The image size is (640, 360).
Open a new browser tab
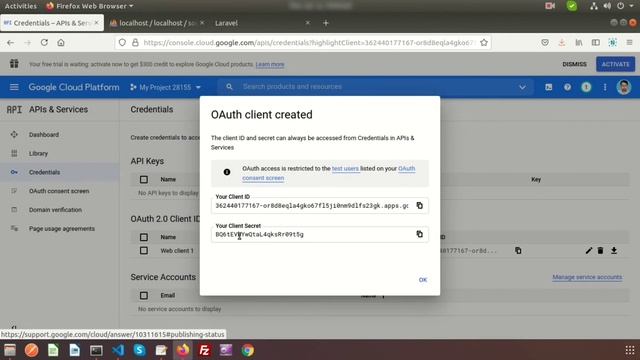326,23
